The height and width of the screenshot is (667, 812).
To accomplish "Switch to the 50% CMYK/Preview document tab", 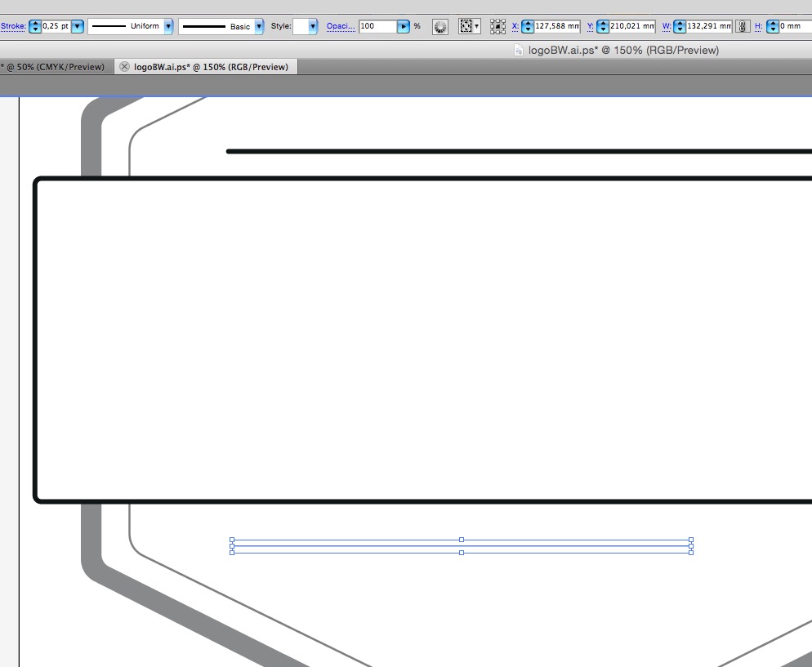I will (56, 67).
